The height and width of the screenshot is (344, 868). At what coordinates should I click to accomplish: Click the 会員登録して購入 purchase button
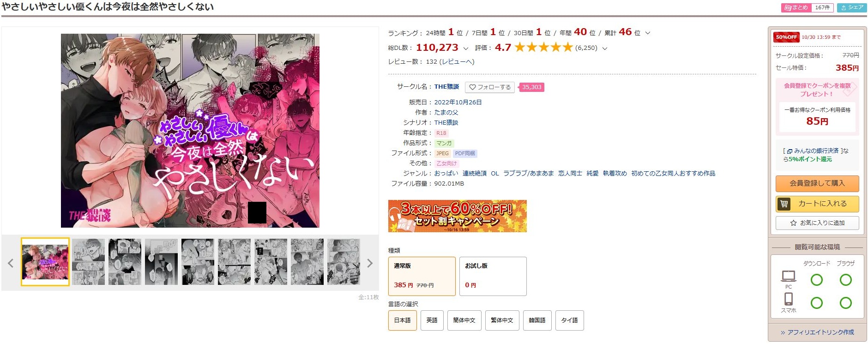pyautogui.click(x=817, y=183)
